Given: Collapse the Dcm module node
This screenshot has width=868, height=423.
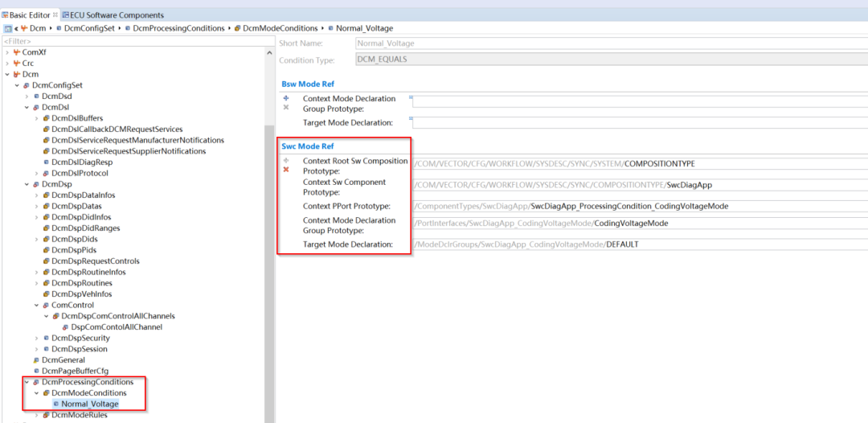Looking at the screenshot, I should click(x=7, y=74).
